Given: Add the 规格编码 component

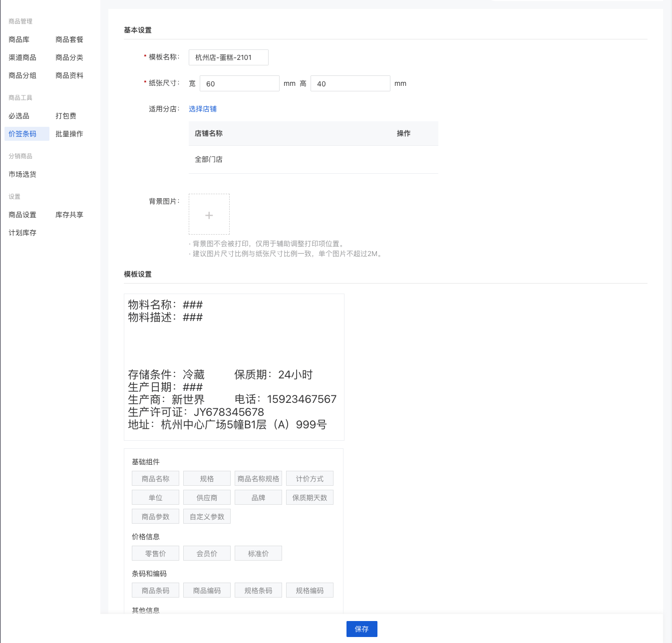Looking at the screenshot, I should click(x=310, y=591).
